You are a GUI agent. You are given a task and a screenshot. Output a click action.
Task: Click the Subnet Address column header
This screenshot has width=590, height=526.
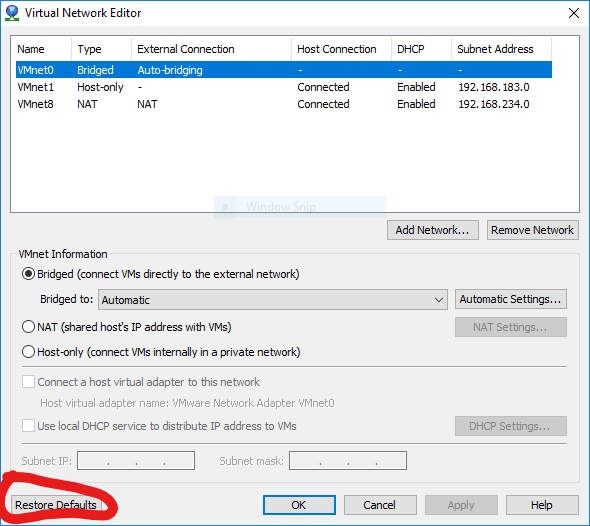(502, 49)
